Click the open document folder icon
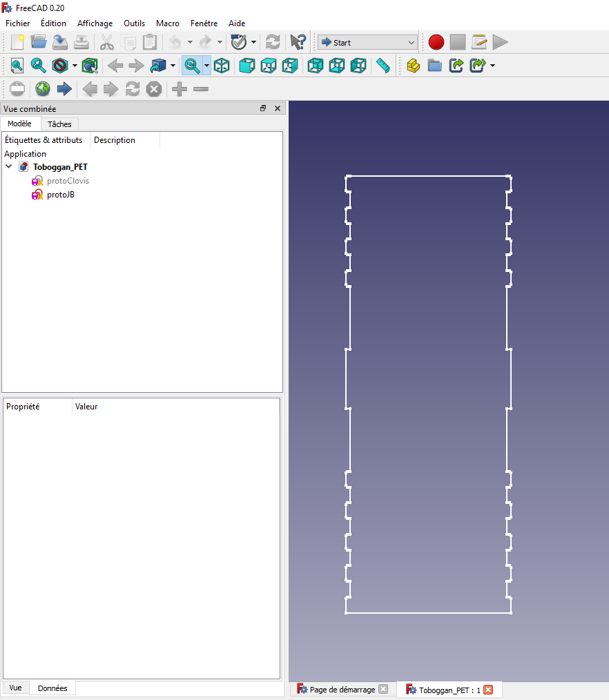Image resolution: width=609 pixels, height=700 pixels. click(39, 42)
